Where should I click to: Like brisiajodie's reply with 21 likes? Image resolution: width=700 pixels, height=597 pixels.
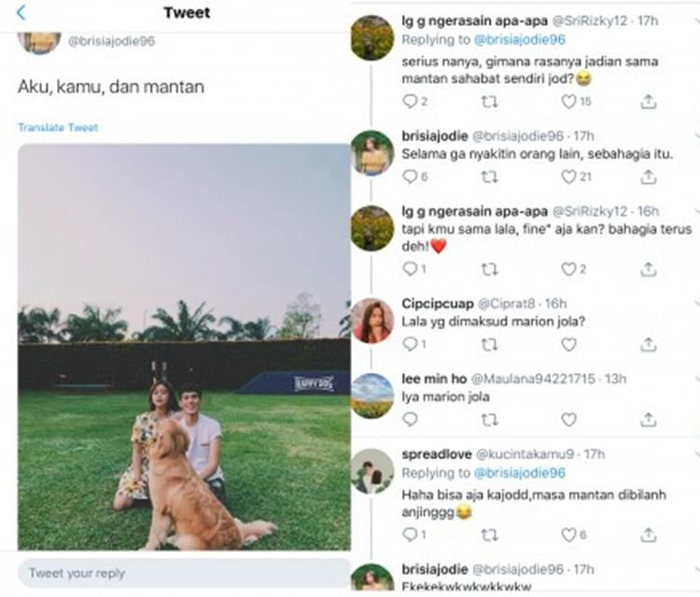pyautogui.click(x=569, y=177)
